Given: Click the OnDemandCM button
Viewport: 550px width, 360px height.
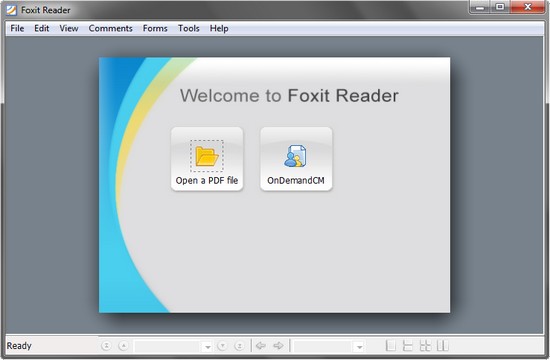Looking at the screenshot, I should pos(296,159).
